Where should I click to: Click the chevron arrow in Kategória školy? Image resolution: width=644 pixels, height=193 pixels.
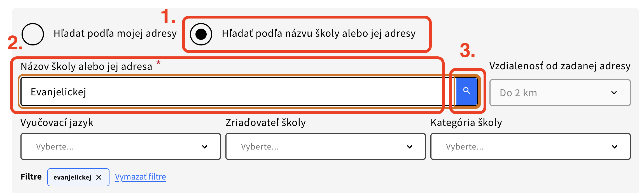click(615, 147)
